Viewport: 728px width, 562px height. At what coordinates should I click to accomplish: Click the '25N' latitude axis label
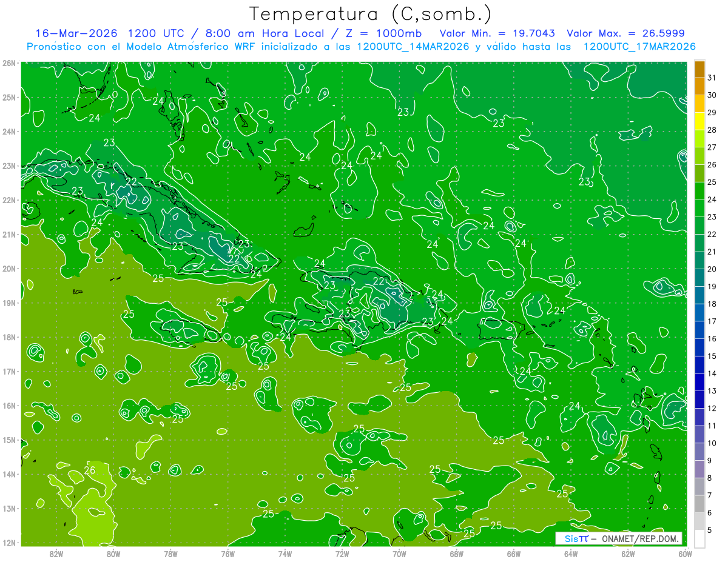[x=9, y=98]
